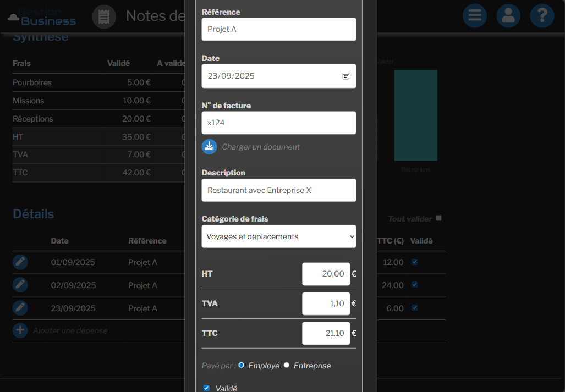Viewport: 565px width, 392px height.
Task: Click the Charger un document link
Action: [261, 147]
